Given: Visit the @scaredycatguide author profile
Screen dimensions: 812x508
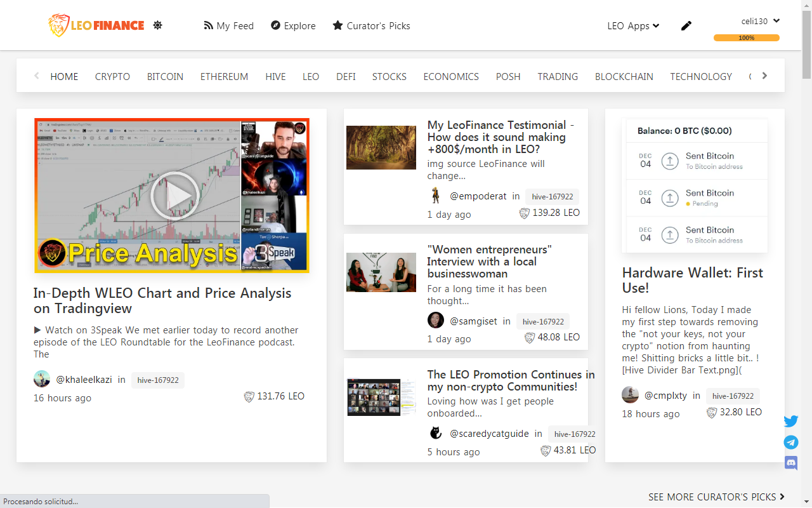Looking at the screenshot, I should [x=490, y=434].
